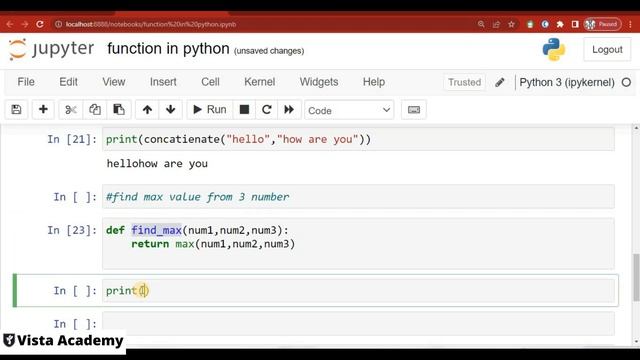The image size is (640, 360).
Task: Copy selected cells icon
Action: pos(95,110)
